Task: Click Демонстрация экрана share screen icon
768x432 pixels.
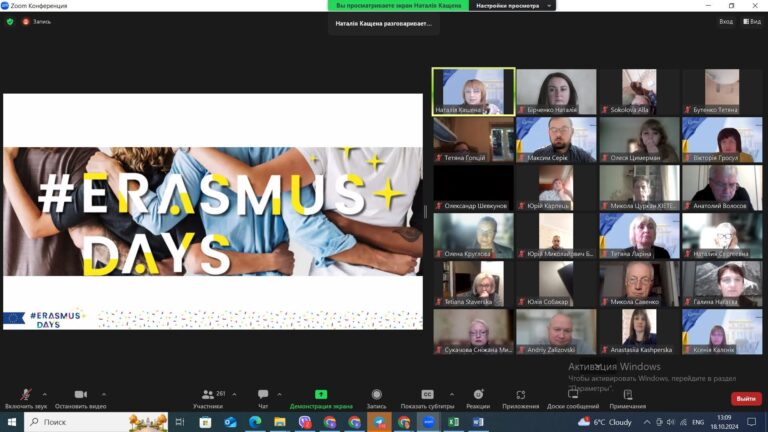Action: click(321, 395)
